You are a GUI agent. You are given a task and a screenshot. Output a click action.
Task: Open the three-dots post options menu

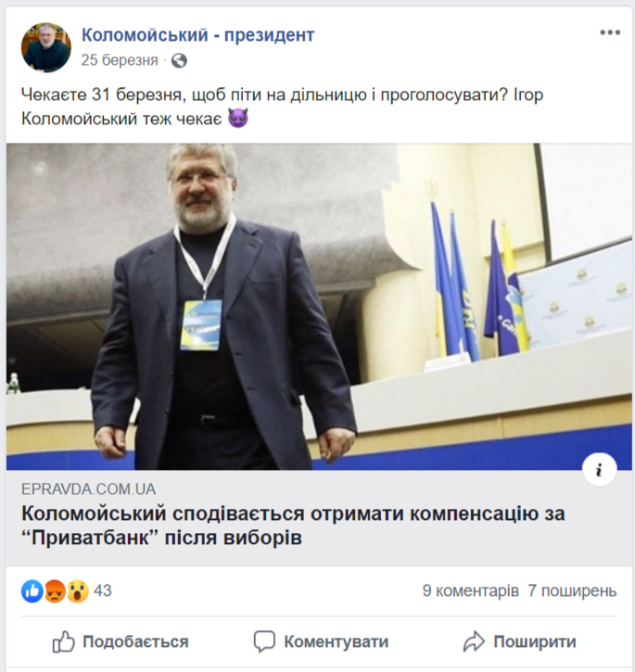click(x=610, y=32)
